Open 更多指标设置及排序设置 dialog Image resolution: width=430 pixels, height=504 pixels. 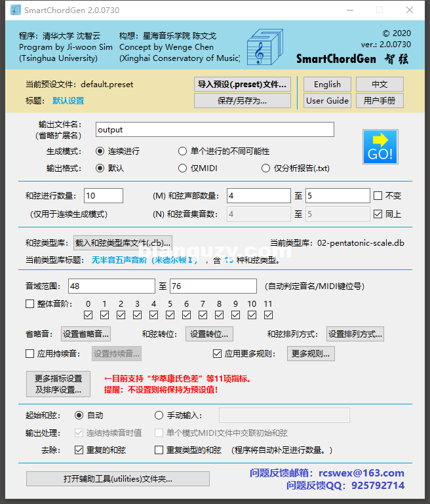click(x=58, y=384)
